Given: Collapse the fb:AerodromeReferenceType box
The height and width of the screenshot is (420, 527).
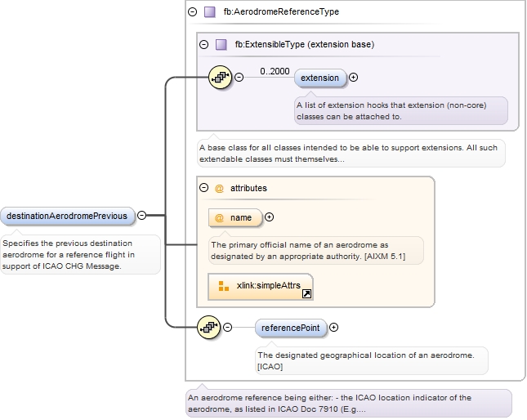Looking at the screenshot, I should 192,12.
